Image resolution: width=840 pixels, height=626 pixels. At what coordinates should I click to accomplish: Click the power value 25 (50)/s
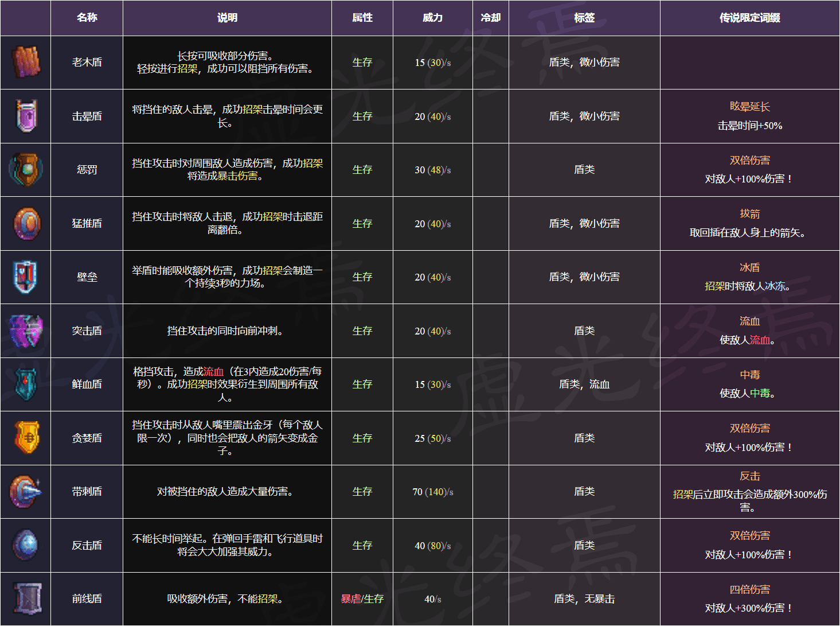point(433,439)
